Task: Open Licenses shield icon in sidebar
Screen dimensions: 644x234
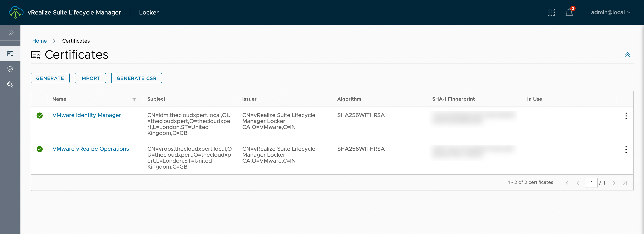Action: pos(10,69)
